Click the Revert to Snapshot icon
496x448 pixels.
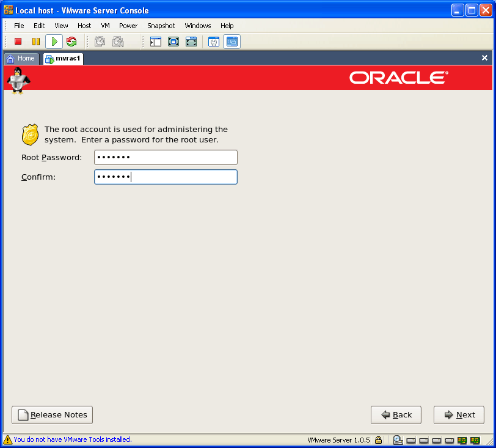click(x=118, y=42)
